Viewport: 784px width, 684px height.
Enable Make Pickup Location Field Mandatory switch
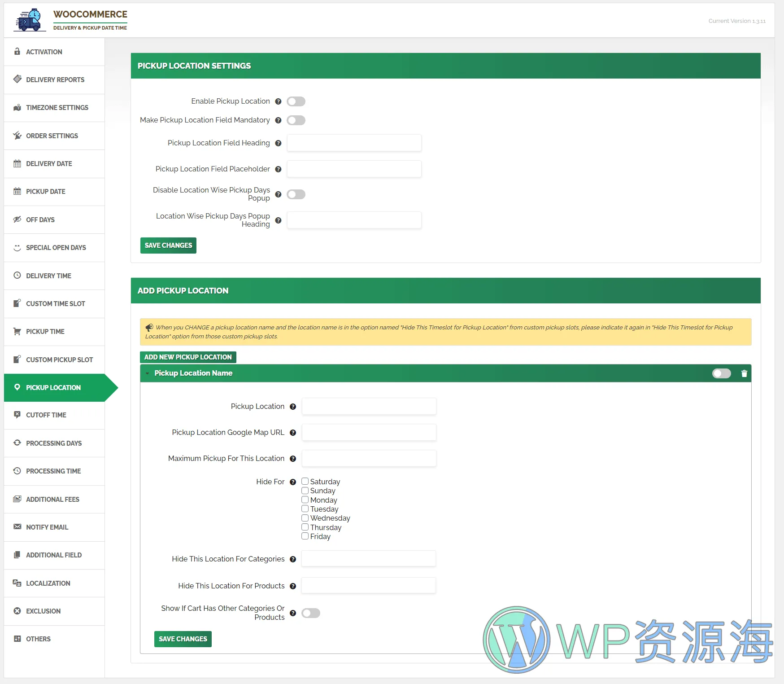(296, 120)
